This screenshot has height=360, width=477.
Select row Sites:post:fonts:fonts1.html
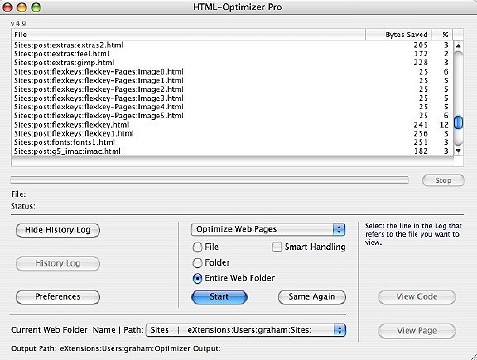[232, 142]
